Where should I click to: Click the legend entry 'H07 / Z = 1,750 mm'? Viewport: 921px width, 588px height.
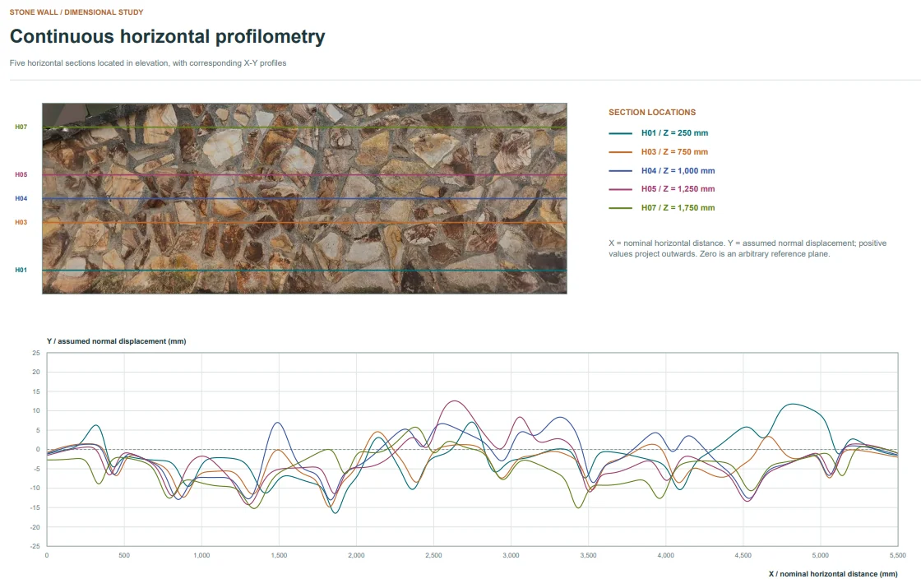(x=678, y=208)
